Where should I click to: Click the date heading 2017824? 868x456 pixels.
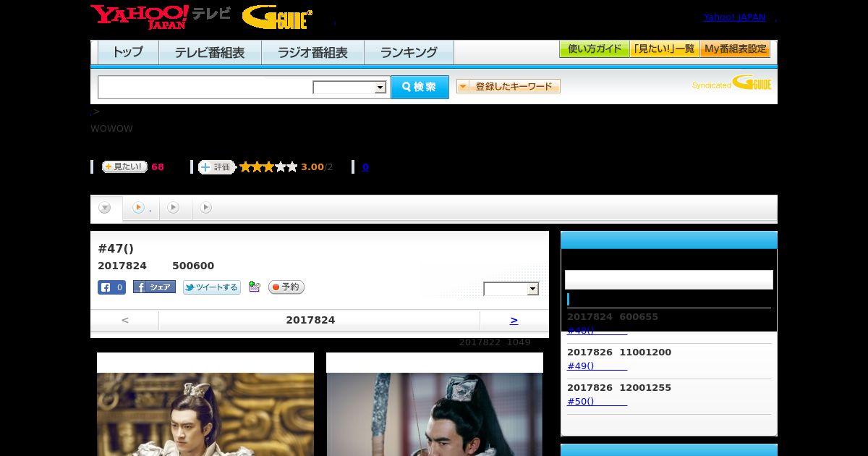point(310,320)
